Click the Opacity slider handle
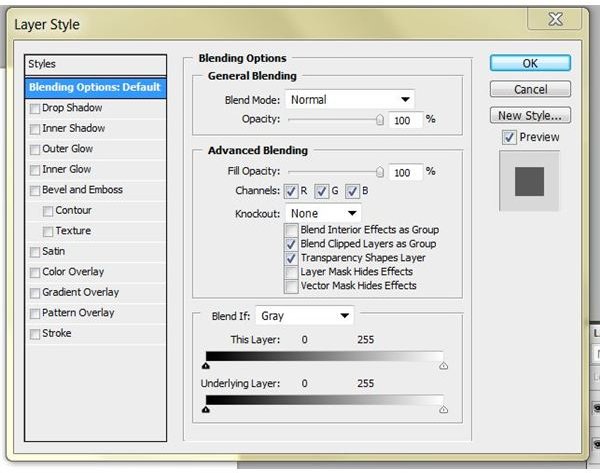 click(x=379, y=120)
